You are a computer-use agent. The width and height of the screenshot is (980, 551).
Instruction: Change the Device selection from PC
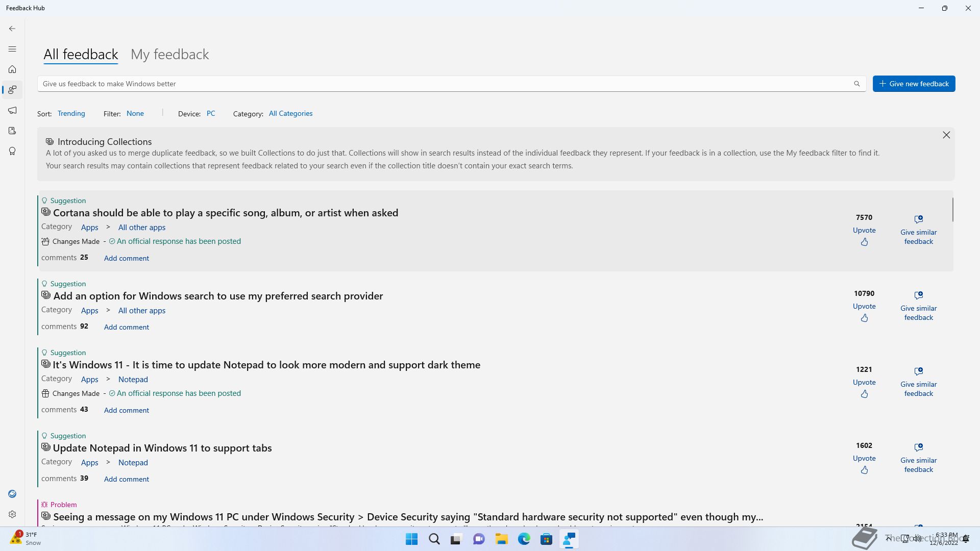[x=211, y=113]
